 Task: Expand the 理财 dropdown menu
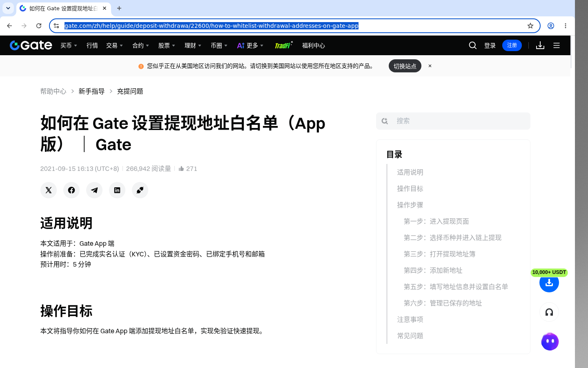click(x=193, y=45)
